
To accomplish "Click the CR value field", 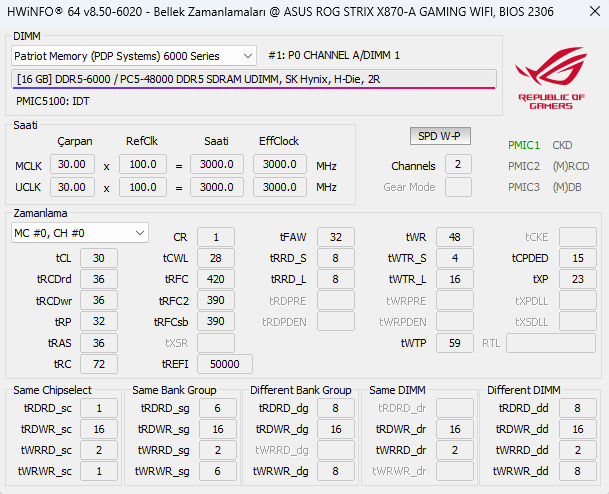I will click(216, 237).
